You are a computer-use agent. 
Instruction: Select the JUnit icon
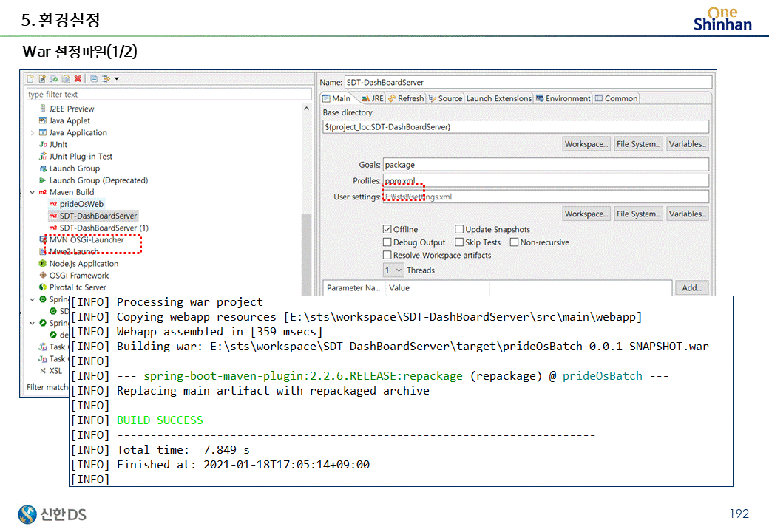[x=43, y=145]
